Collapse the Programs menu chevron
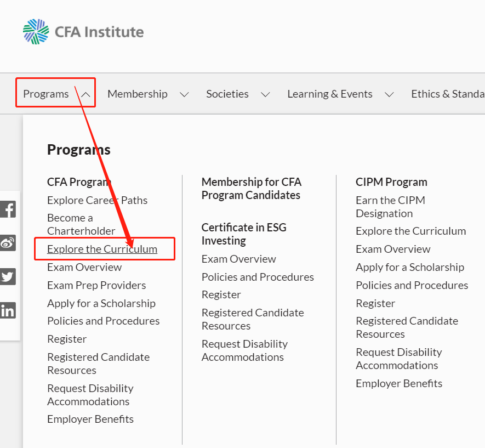 pyautogui.click(x=85, y=94)
